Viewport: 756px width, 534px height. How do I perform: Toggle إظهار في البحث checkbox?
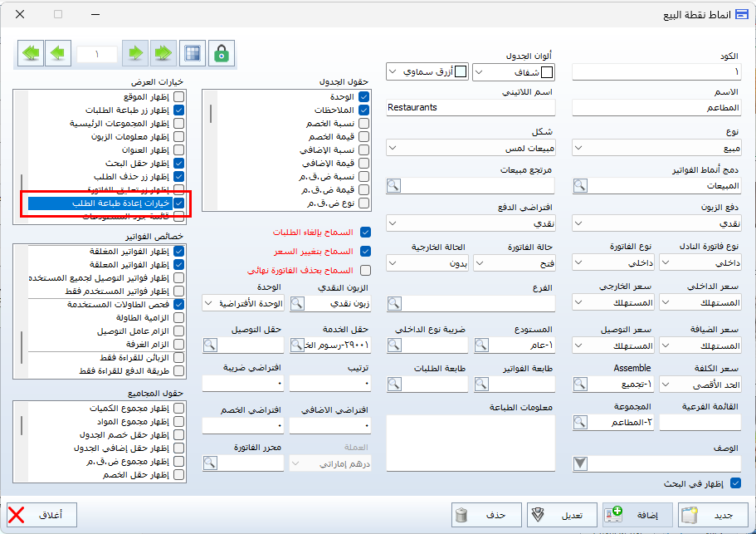[x=734, y=483]
